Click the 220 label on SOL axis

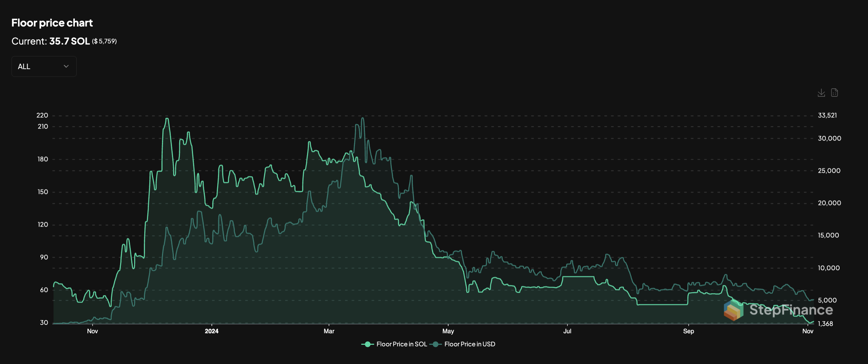[42, 115]
